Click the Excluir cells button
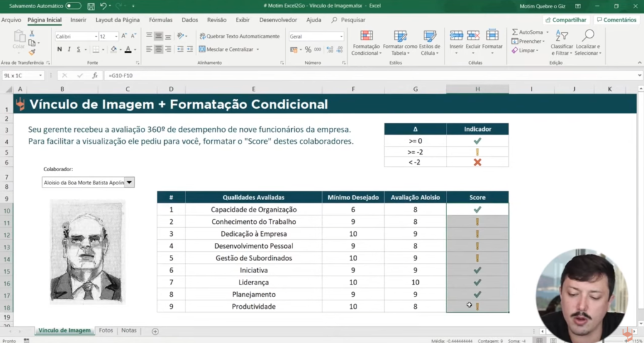 pos(473,42)
